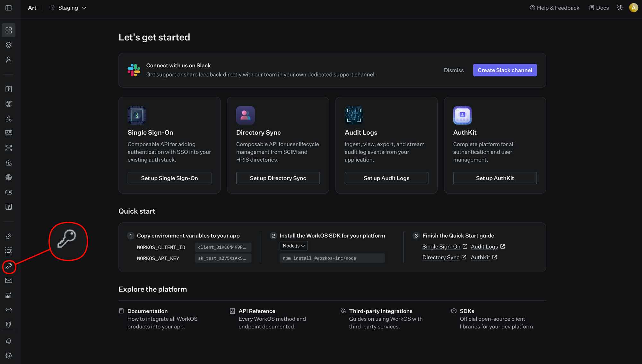642x364 pixels.
Task: Click Create Slack channel button
Action: (x=505, y=70)
